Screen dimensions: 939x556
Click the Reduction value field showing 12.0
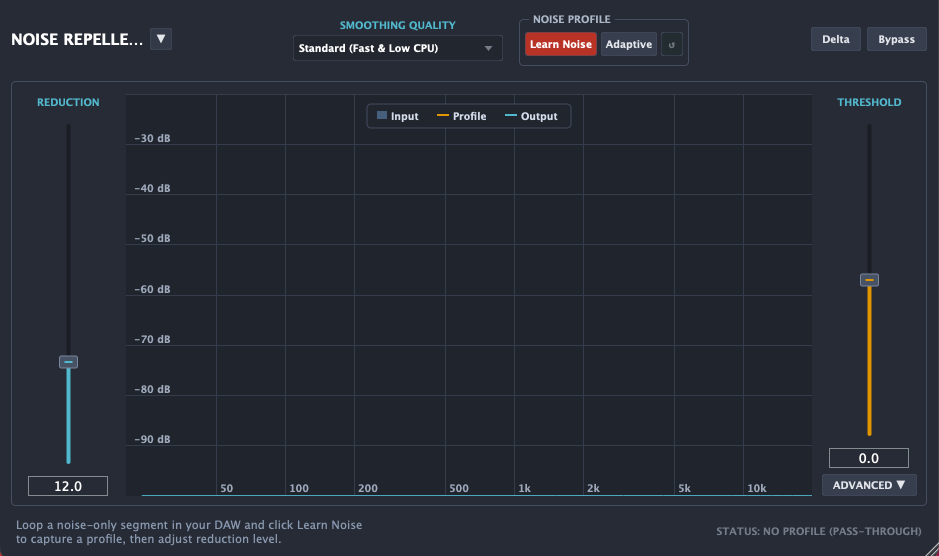pyautogui.click(x=68, y=486)
